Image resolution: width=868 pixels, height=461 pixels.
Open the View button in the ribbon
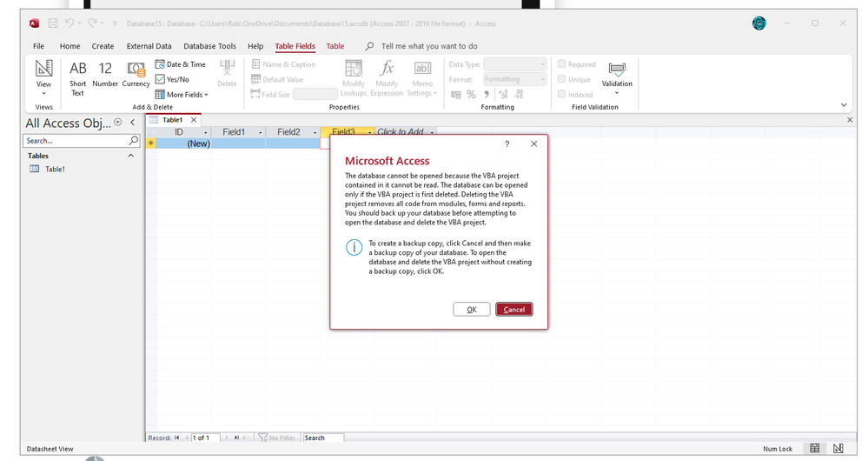point(43,77)
